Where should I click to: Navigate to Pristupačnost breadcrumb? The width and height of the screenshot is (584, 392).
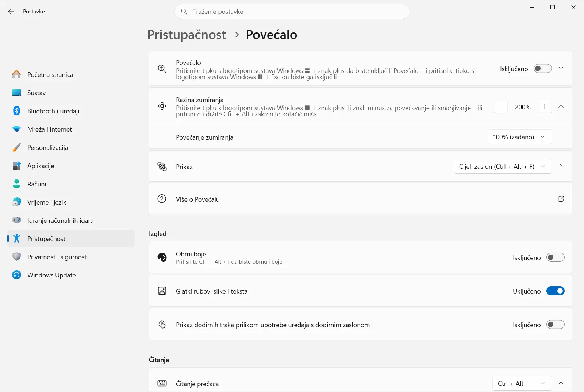coord(187,35)
